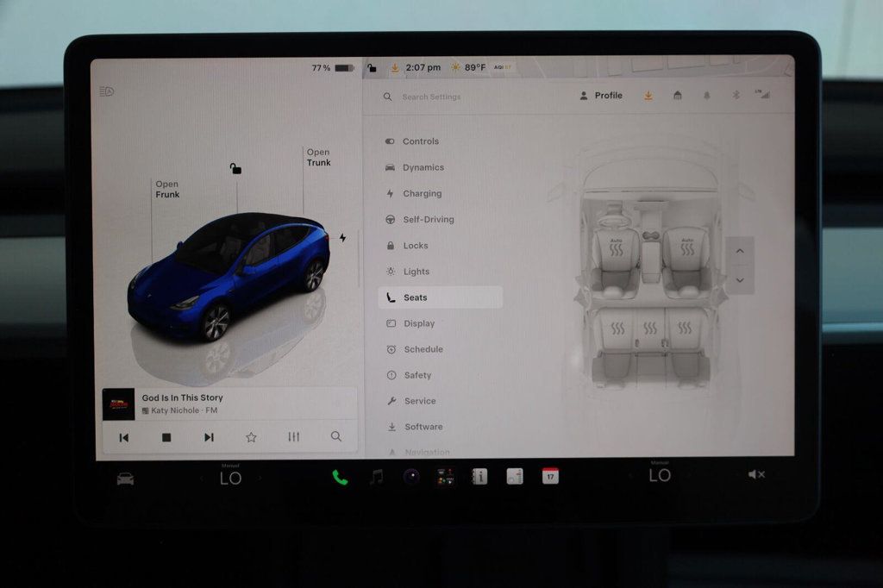The height and width of the screenshot is (588, 883).
Task: Click the search magnifier in settings bar
Action: pyautogui.click(x=387, y=97)
